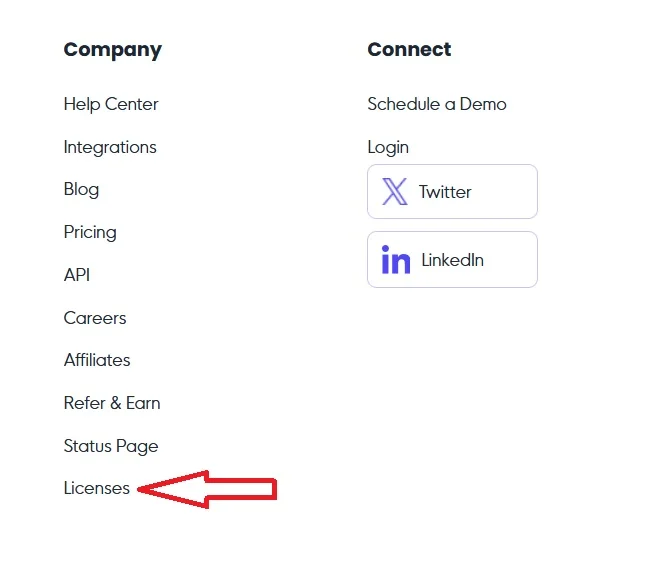Click the LinkedIn 'in' logo icon
The image size is (664, 563).
[x=396, y=259]
